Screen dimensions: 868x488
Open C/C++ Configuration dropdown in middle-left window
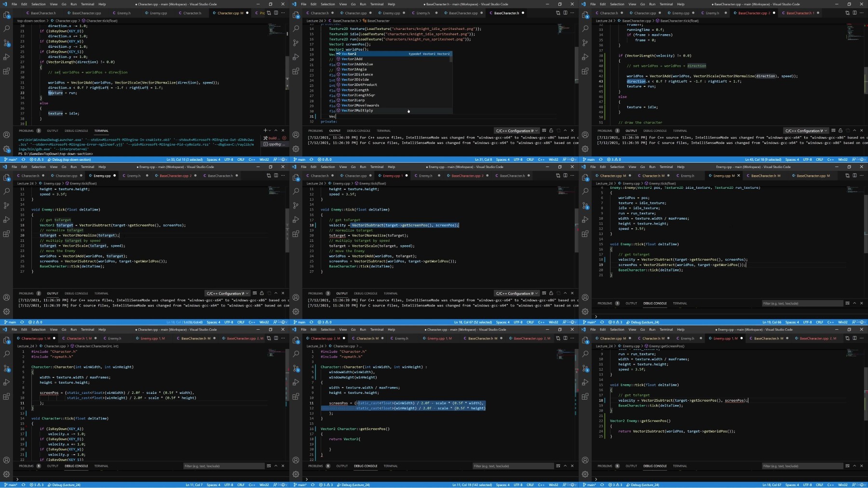point(227,293)
